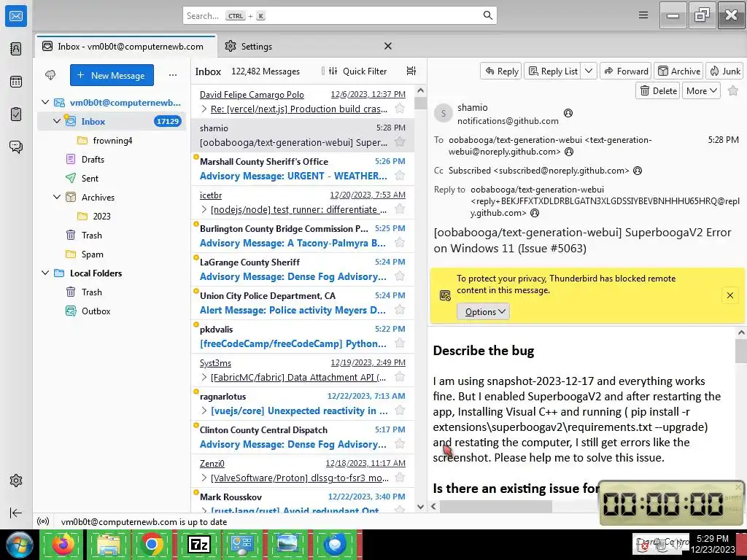Open the Mail space icon
747x560 pixels.
point(16,16)
